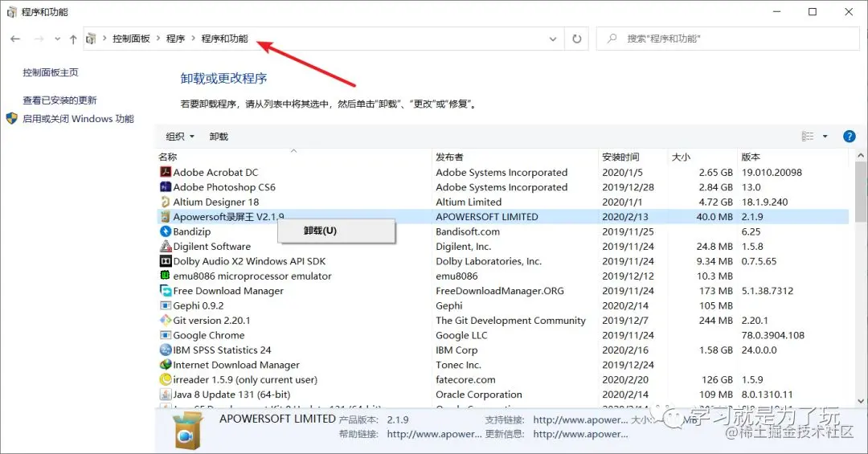The height and width of the screenshot is (454, 868).
Task: Click the 控制面板 breadcrumb
Action: [131, 39]
